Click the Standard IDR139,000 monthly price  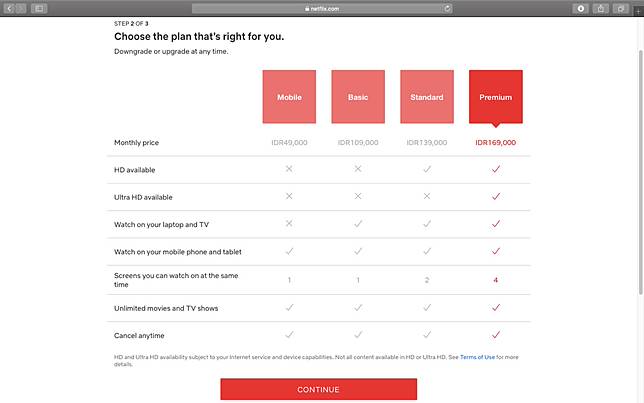[x=427, y=143]
